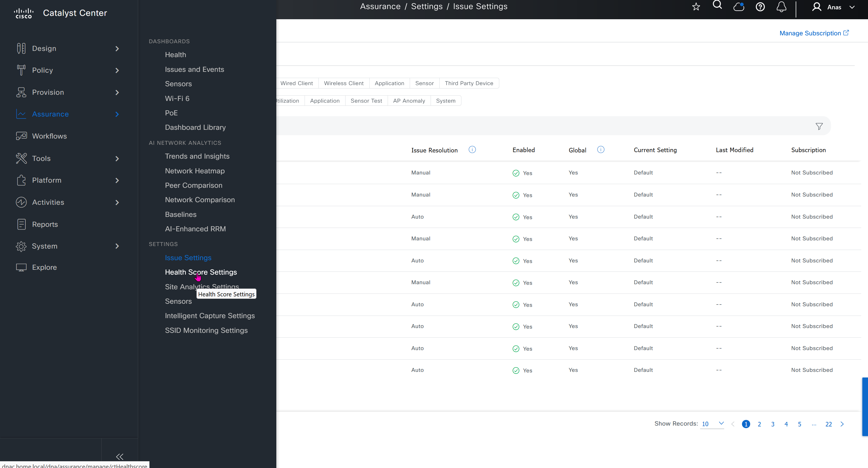Open the Show Records dropdown
Image resolution: width=868 pixels, height=468 pixels.
click(712, 424)
